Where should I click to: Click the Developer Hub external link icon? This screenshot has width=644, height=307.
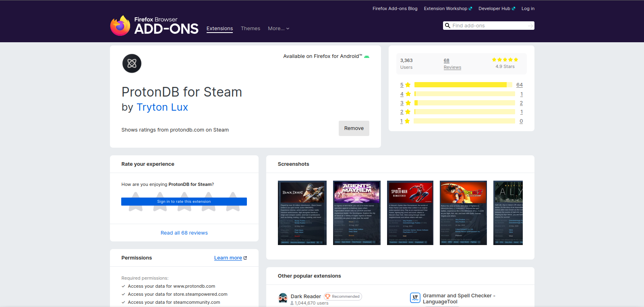[514, 8]
